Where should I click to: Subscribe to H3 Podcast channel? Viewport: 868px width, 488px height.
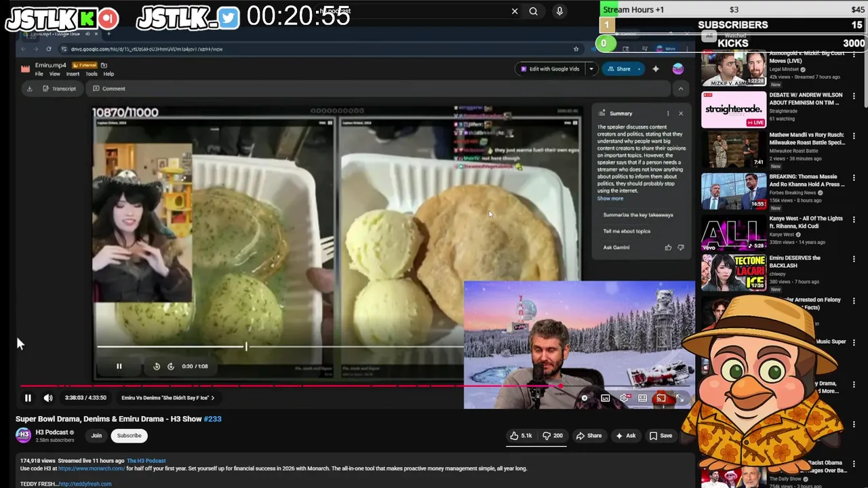[x=129, y=436]
